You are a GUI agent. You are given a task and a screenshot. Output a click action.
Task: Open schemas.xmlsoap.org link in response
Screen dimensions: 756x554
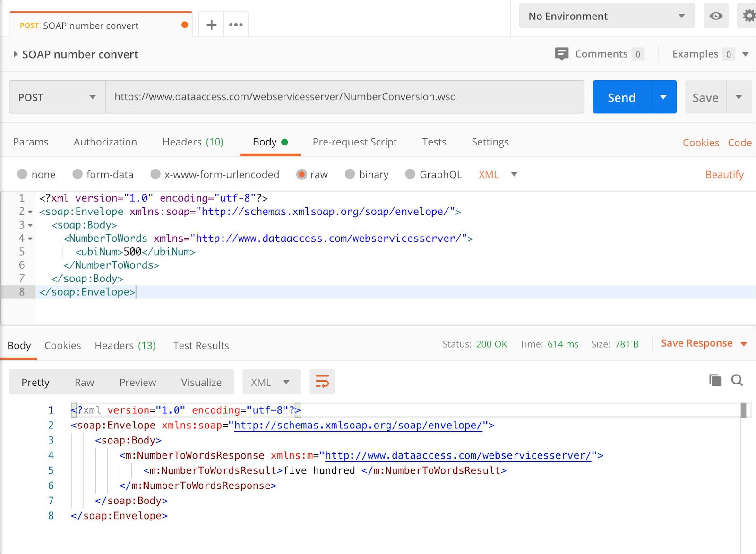pos(358,425)
